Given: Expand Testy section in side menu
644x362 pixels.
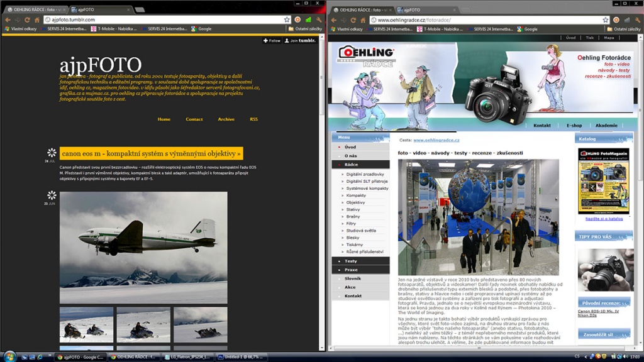Looking at the screenshot, I should click(360, 261).
